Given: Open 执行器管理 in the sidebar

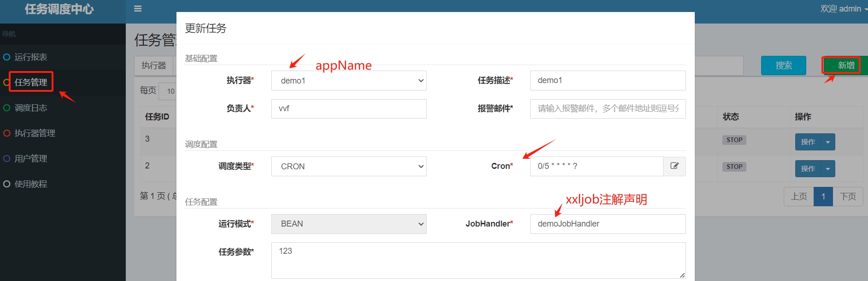Looking at the screenshot, I should (x=35, y=133).
